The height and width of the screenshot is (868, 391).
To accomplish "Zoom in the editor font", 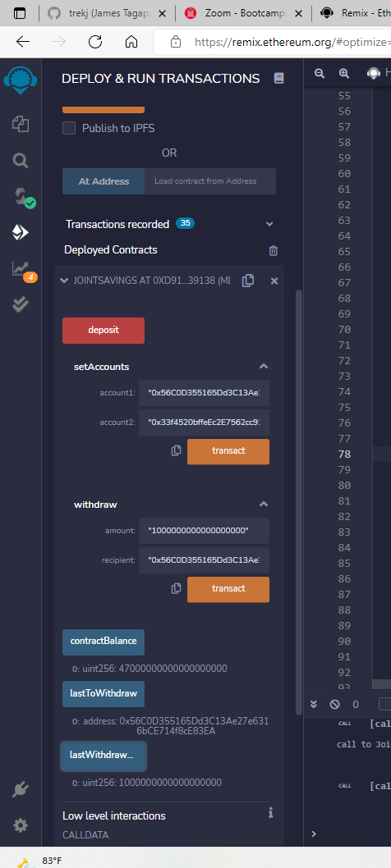I will (344, 73).
